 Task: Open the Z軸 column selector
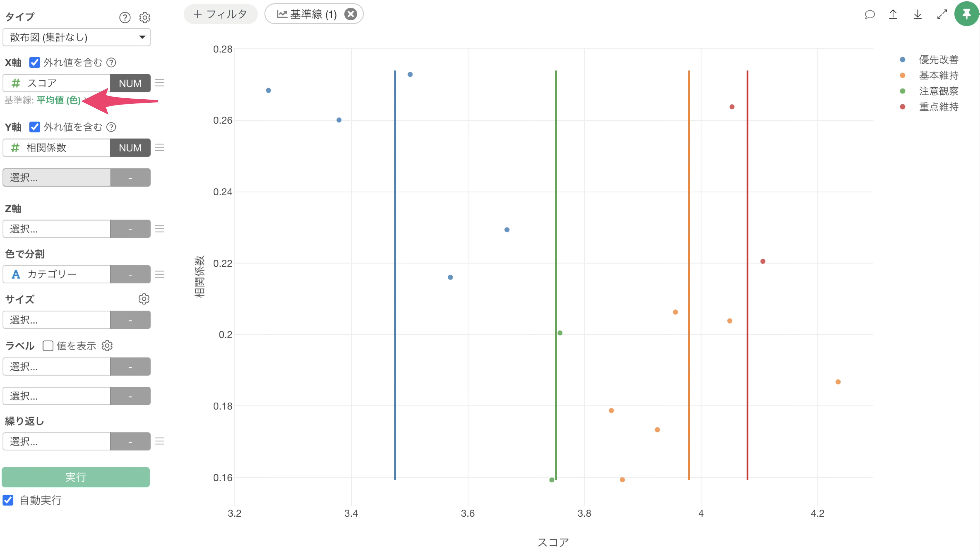coord(56,229)
